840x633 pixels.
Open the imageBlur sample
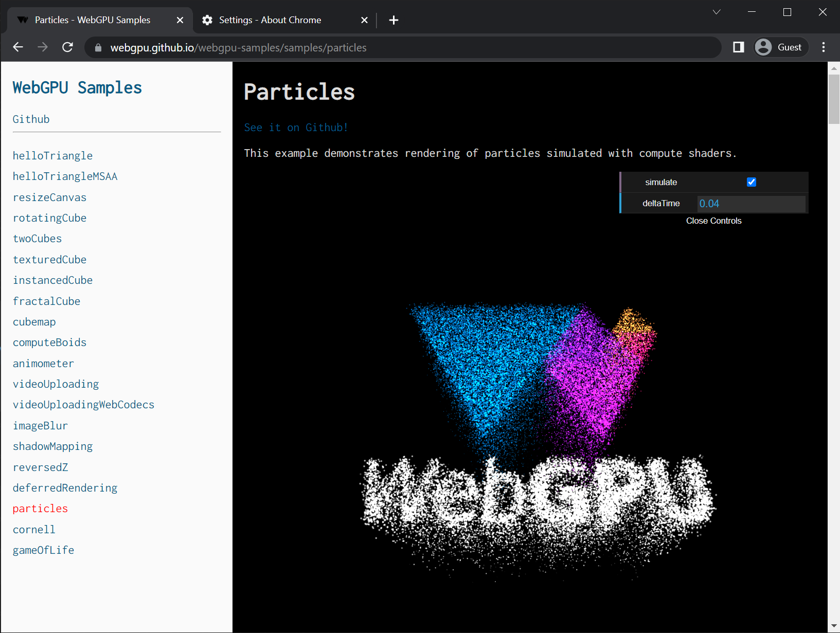pyautogui.click(x=41, y=426)
